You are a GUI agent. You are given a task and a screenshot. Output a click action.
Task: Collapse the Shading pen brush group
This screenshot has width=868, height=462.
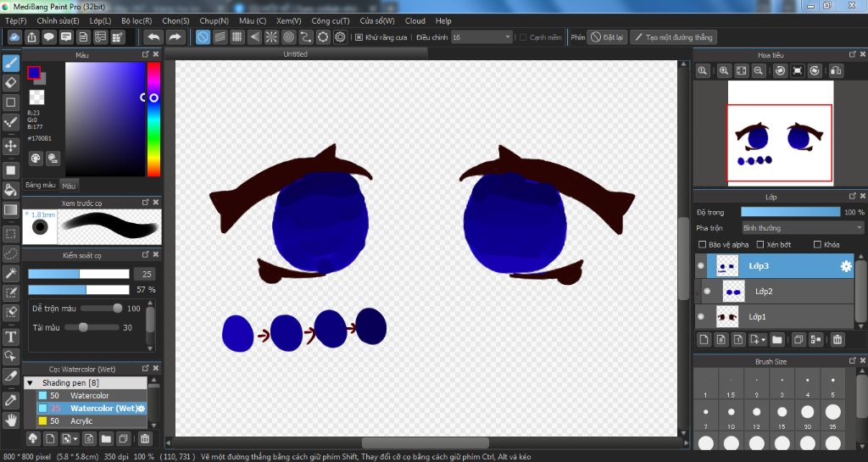click(31, 383)
